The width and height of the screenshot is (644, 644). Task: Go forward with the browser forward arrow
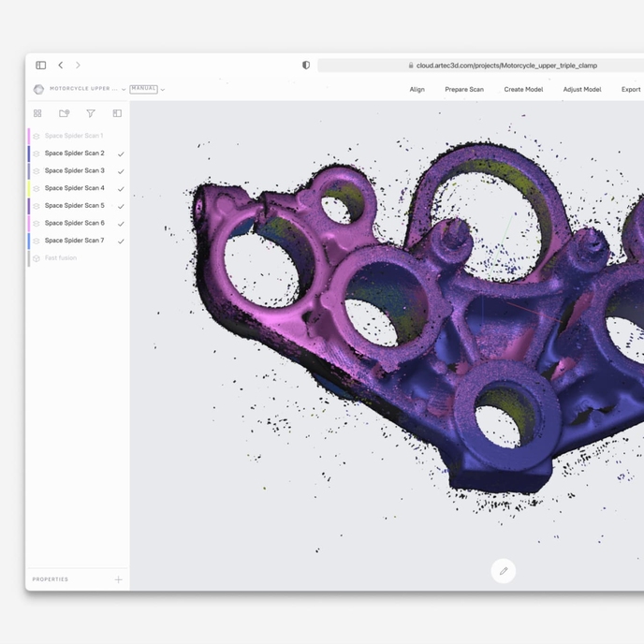pos(78,66)
